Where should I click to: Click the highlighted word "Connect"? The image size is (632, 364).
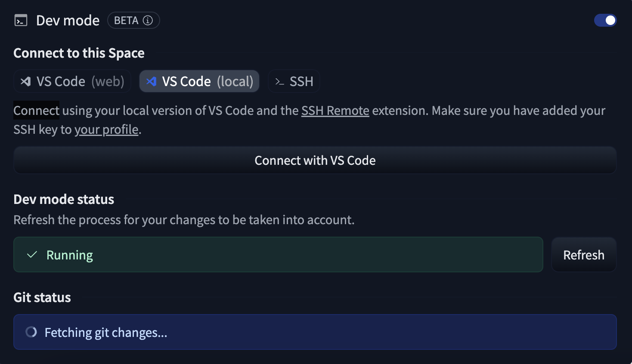pos(36,111)
